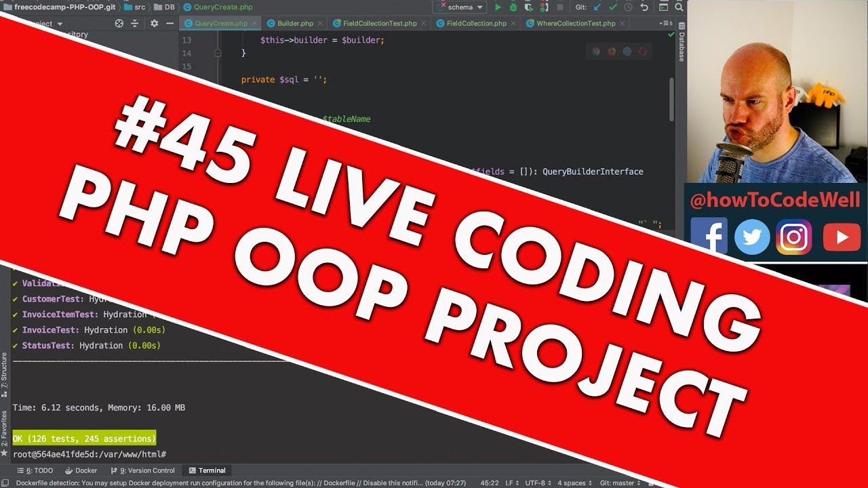The image size is (868, 488).
Task: Collapse all in the Project panel
Action: coord(134,24)
